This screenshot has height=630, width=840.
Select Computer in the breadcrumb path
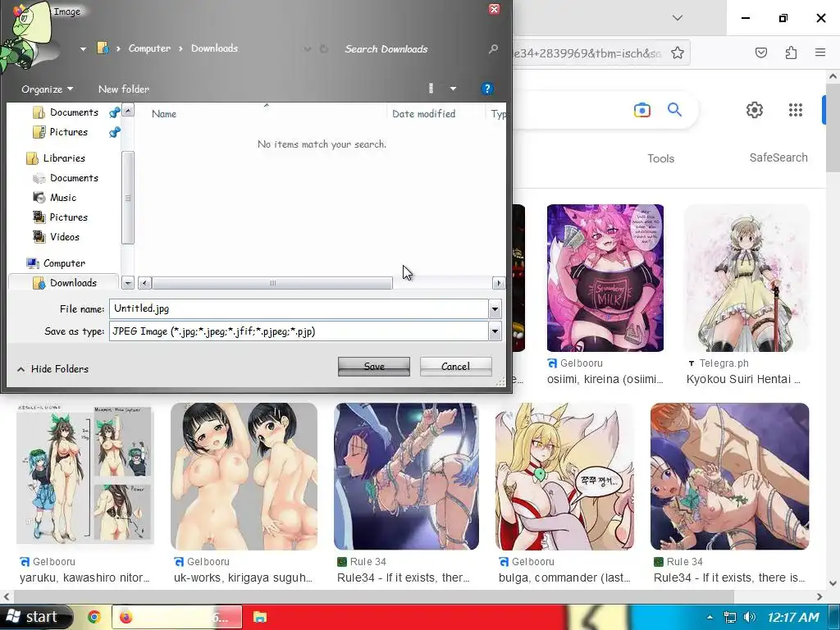149,48
